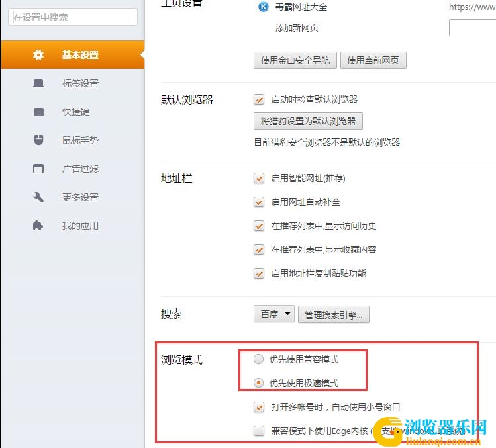Click the 地址栏 section label
Image resolution: width=496 pixels, height=448 pixels.
(x=177, y=178)
